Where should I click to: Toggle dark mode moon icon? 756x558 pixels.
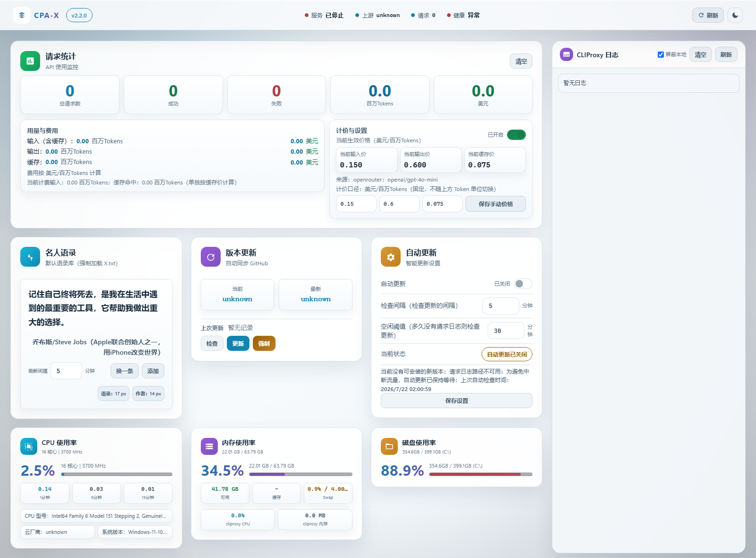tap(735, 15)
